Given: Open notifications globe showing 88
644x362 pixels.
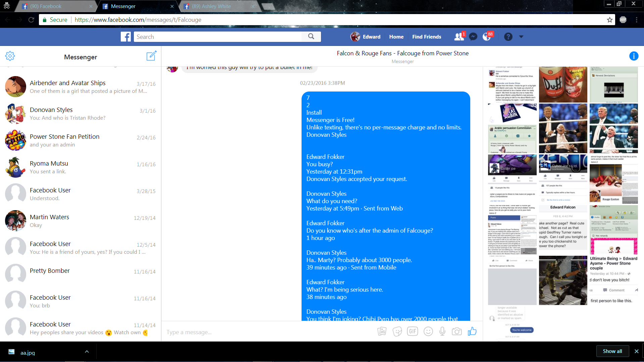Looking at the screenshot, I should (487, 37).
